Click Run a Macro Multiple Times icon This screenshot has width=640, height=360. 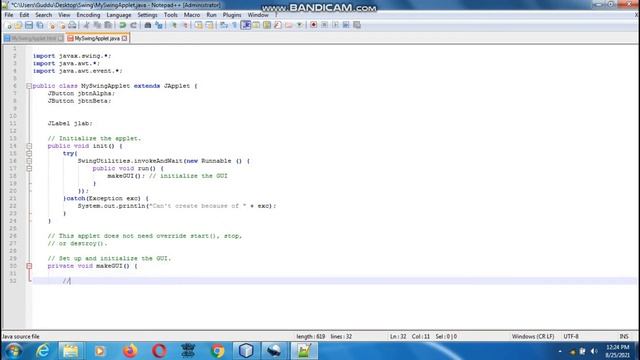[346, 25]
